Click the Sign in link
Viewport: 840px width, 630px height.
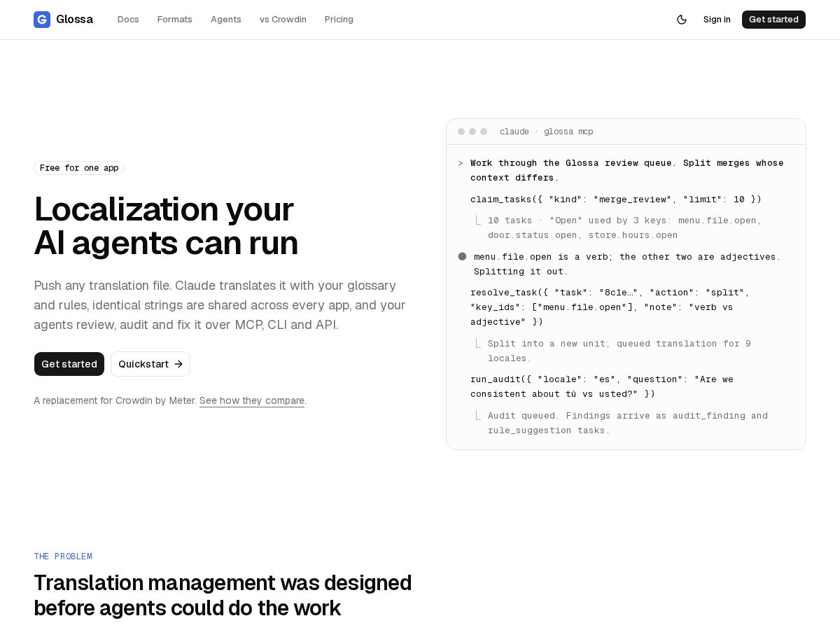coord(717,20)
